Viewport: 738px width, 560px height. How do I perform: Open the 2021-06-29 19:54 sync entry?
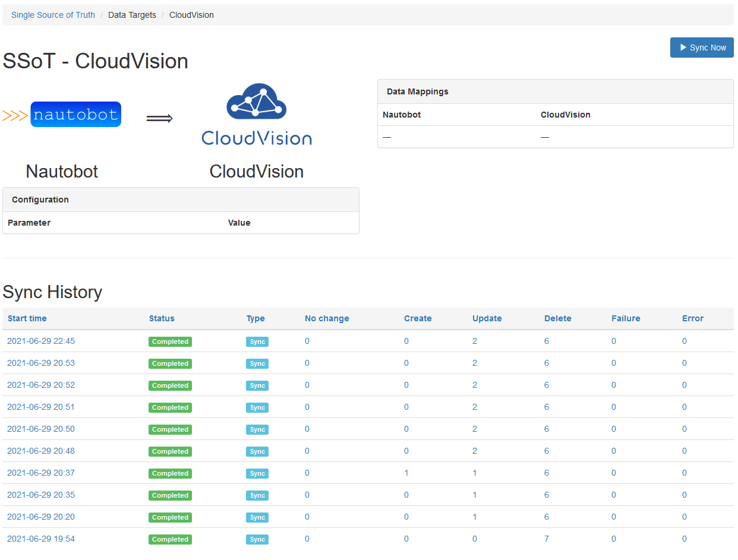pos(41,539)
